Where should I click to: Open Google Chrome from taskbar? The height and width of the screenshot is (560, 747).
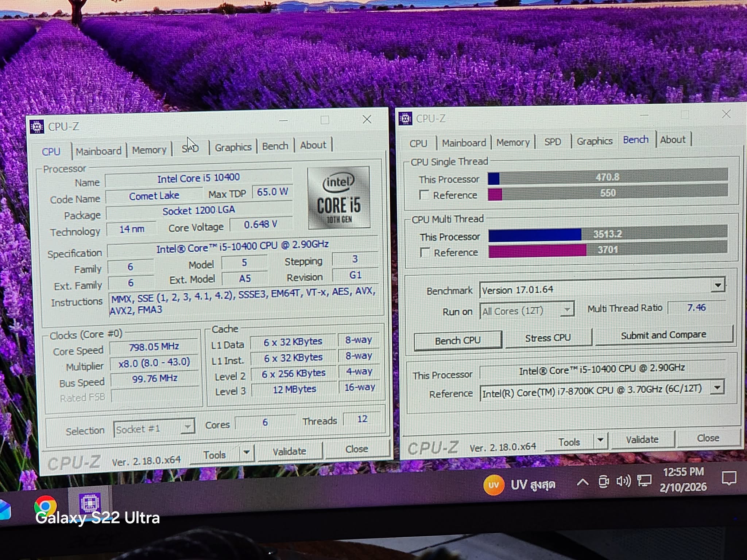(45, 506)
